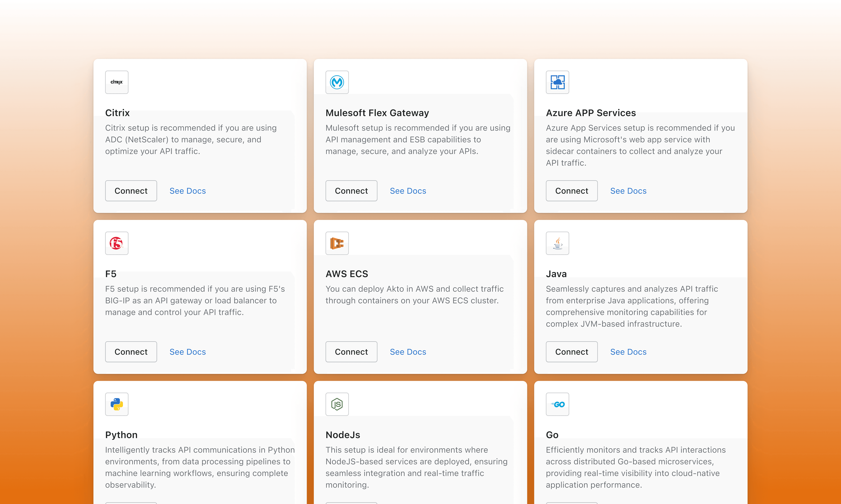Click the Citrix logo icon
841x504 pixels.
click(x=117, y=82)
